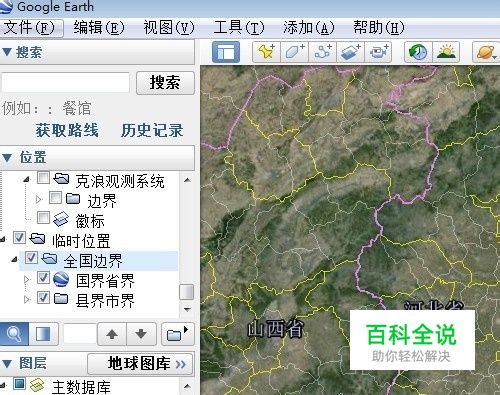Record a tour with camera icon
500x395 pixels.
coord(378,52)
